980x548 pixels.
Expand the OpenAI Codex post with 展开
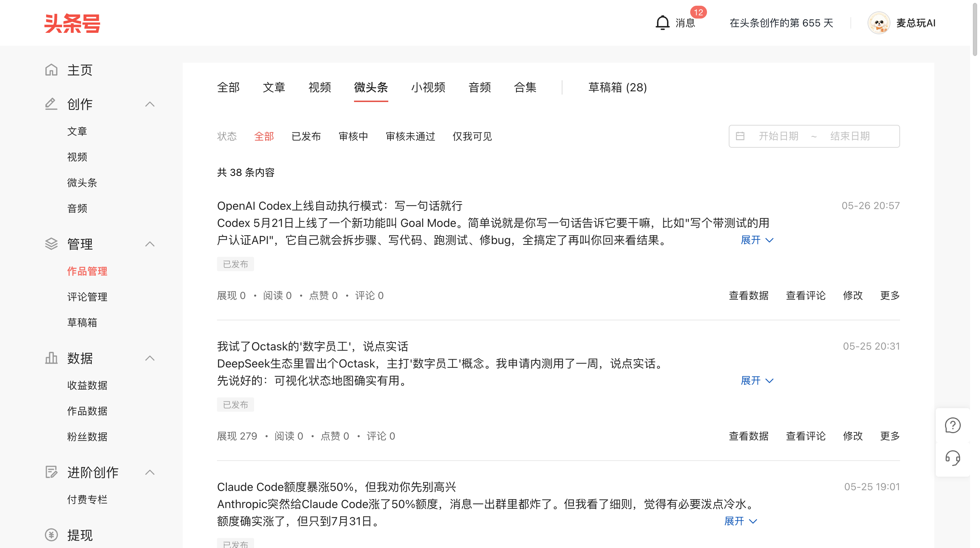pos(757,240)
